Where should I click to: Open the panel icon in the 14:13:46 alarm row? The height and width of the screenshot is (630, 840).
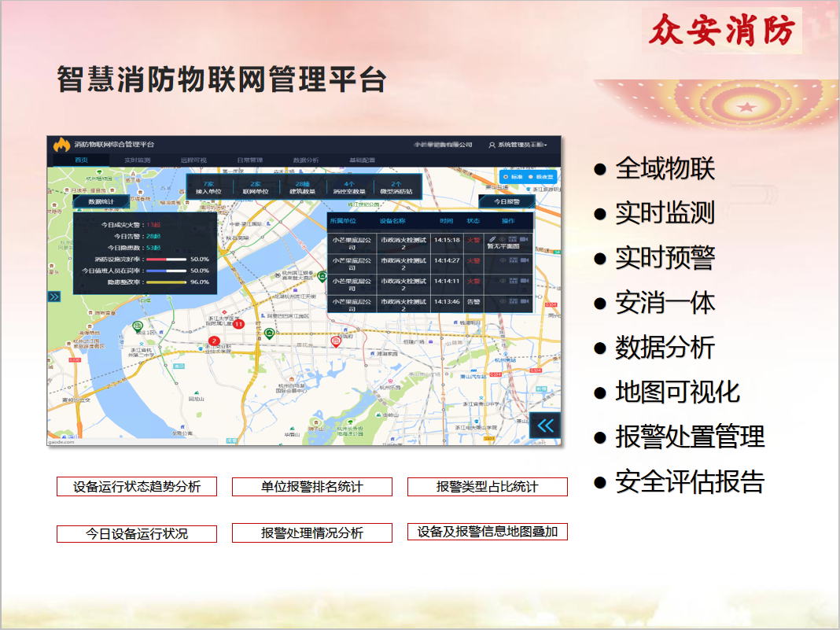click(514, 301)
